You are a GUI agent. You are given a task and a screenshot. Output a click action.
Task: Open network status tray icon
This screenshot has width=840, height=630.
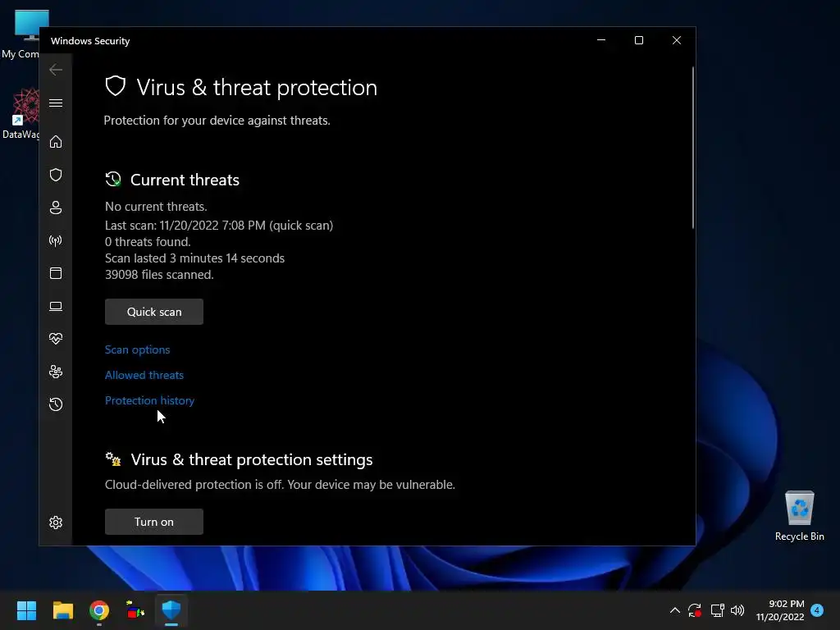click(717, 610)
